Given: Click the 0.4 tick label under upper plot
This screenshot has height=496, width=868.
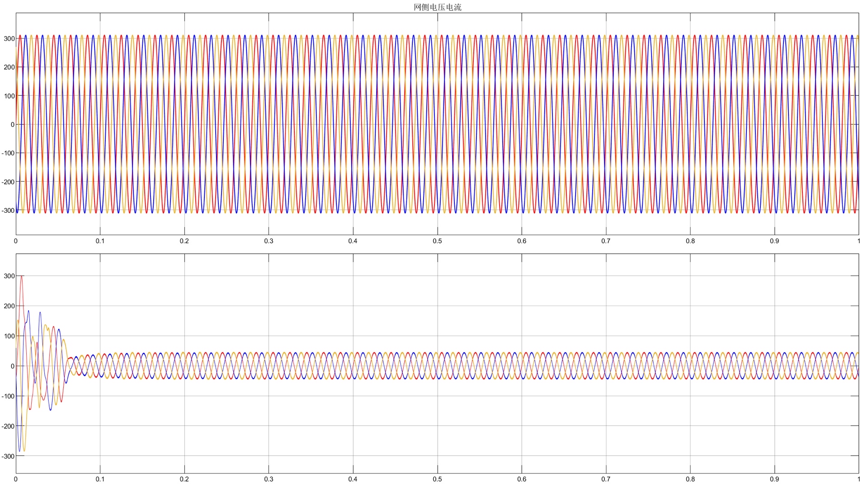Looking at the screenshot, I should (x=353, y=241).
